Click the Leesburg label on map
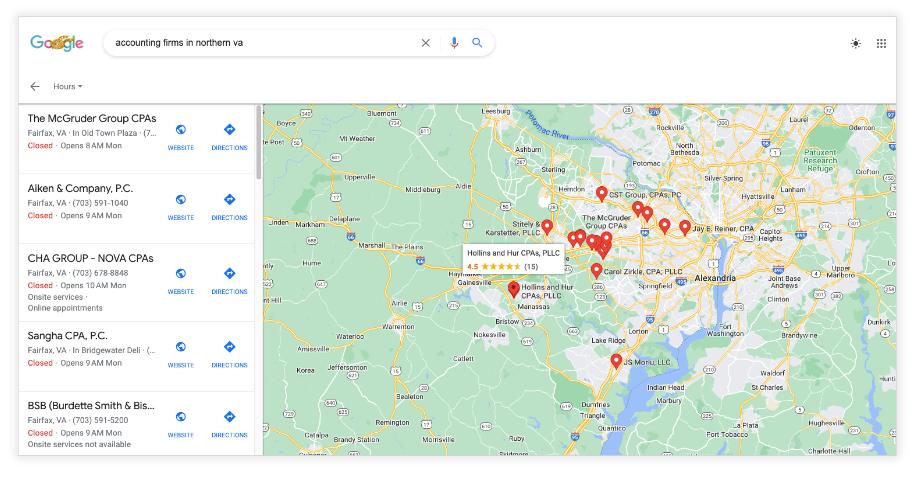The image size is (915, 479). click(495, 111)
